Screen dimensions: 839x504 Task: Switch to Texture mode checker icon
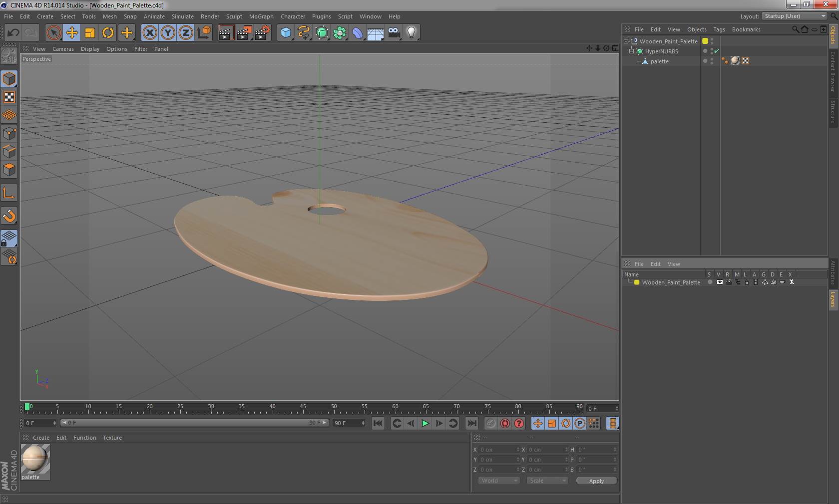9,97
